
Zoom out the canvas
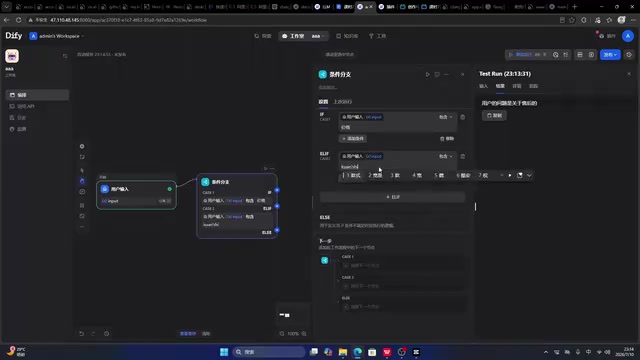coord(282,333)
